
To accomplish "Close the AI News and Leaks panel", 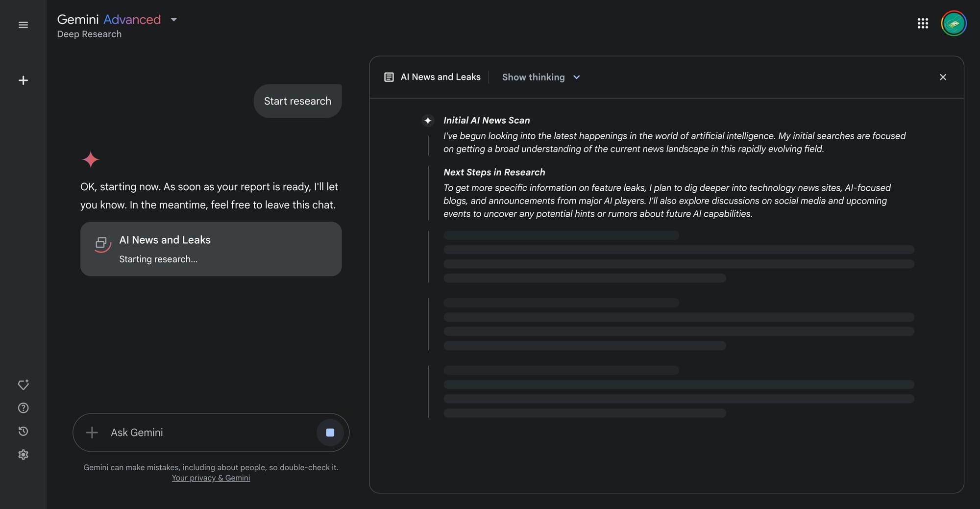I will pyautogui.click(x=943, y=77).
